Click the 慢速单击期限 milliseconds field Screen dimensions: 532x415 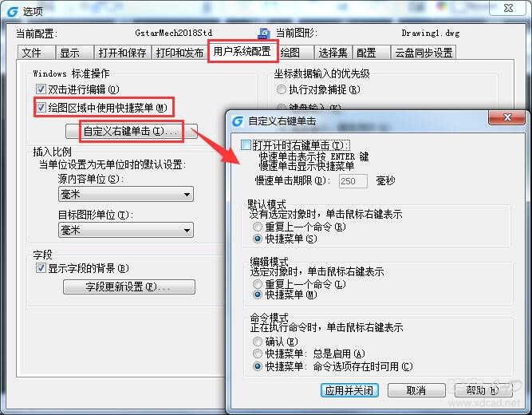tap(353, 181)
